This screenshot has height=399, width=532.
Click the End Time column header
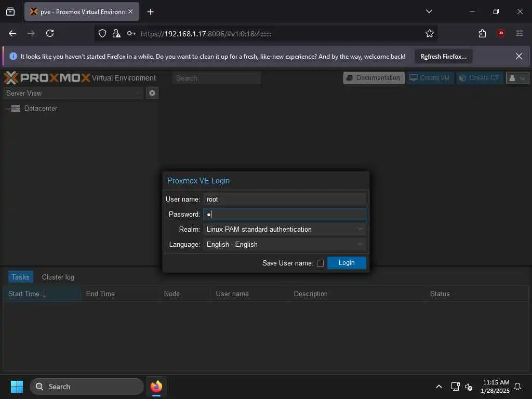[x=120, y=294]
